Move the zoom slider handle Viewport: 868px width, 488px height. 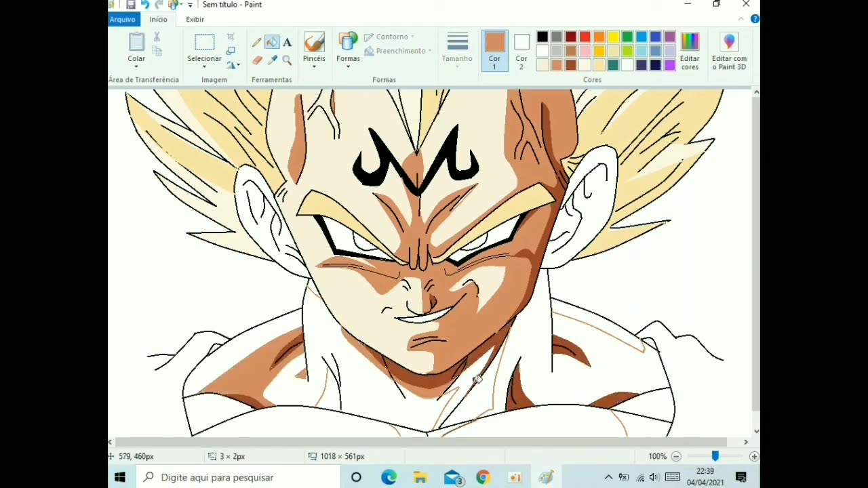(715, 457)
